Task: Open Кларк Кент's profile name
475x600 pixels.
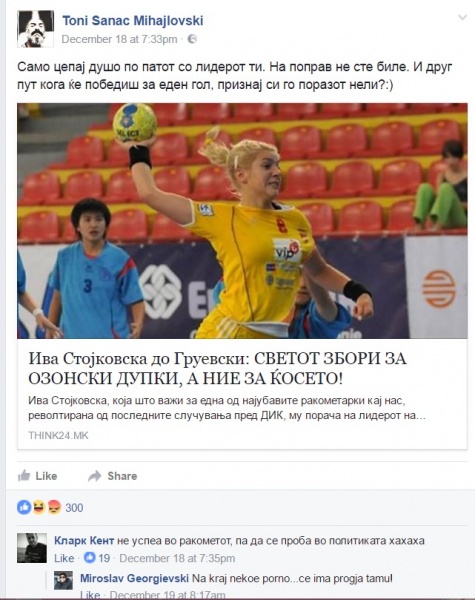Action: coord(84,540)
